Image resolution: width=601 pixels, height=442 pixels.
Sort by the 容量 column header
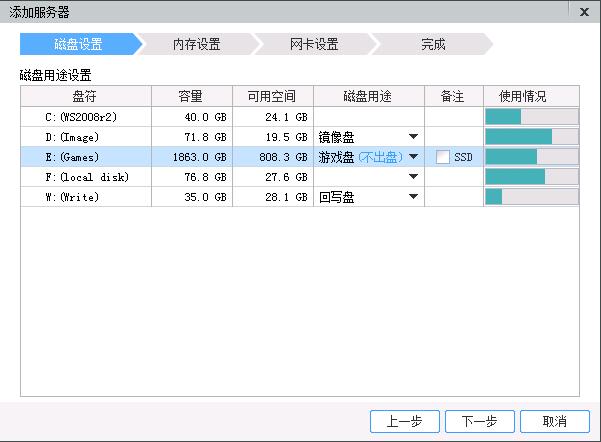(192, 96)
